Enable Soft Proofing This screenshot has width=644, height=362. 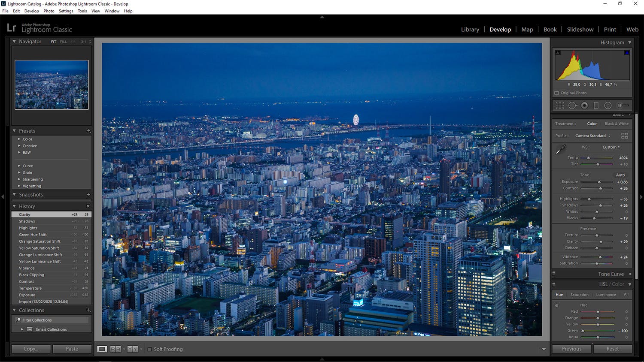pos(149,349)
